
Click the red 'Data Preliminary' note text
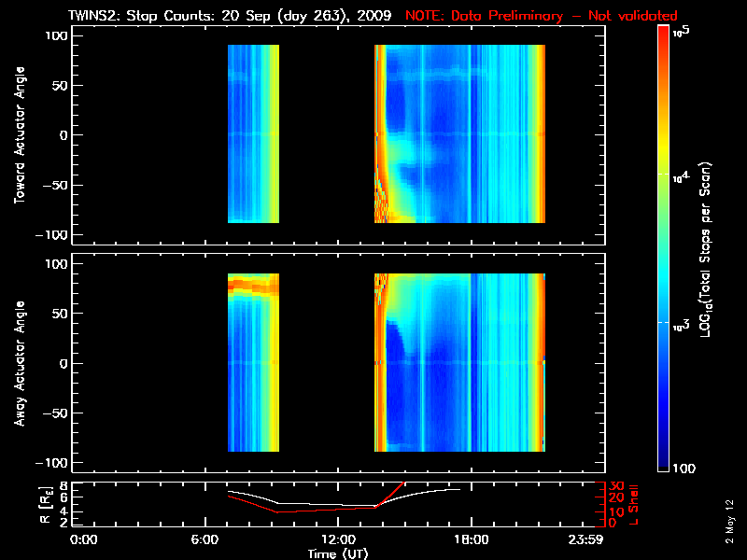coord(542,16)
